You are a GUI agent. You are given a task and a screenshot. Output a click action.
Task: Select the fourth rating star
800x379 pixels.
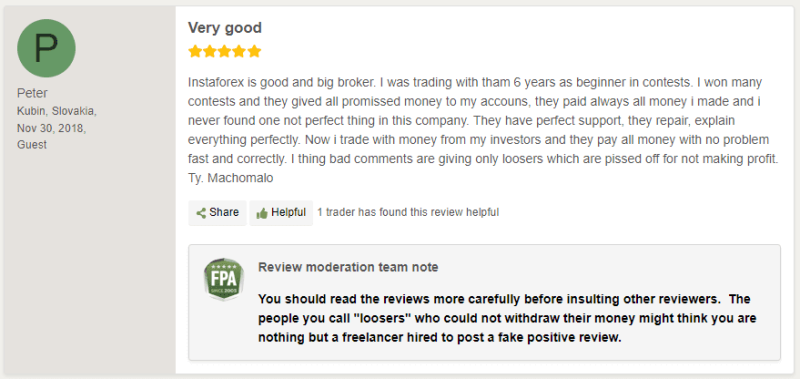click(x=239, y=51)
